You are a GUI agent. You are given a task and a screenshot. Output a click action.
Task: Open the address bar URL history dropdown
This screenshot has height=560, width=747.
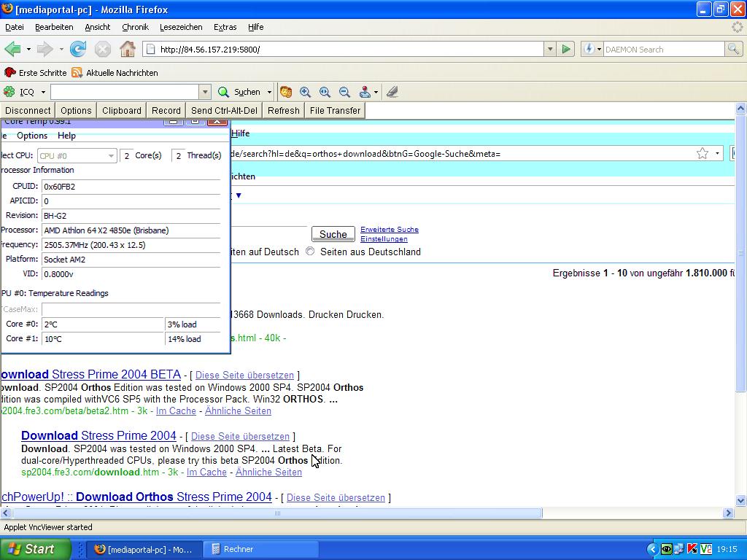click(x=550, y=49)
